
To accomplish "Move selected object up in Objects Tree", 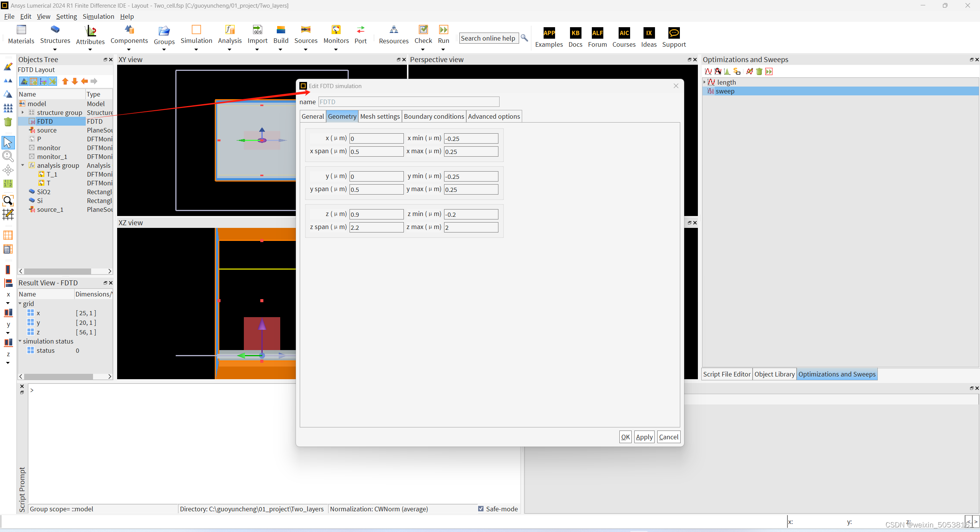I will 65,81.
